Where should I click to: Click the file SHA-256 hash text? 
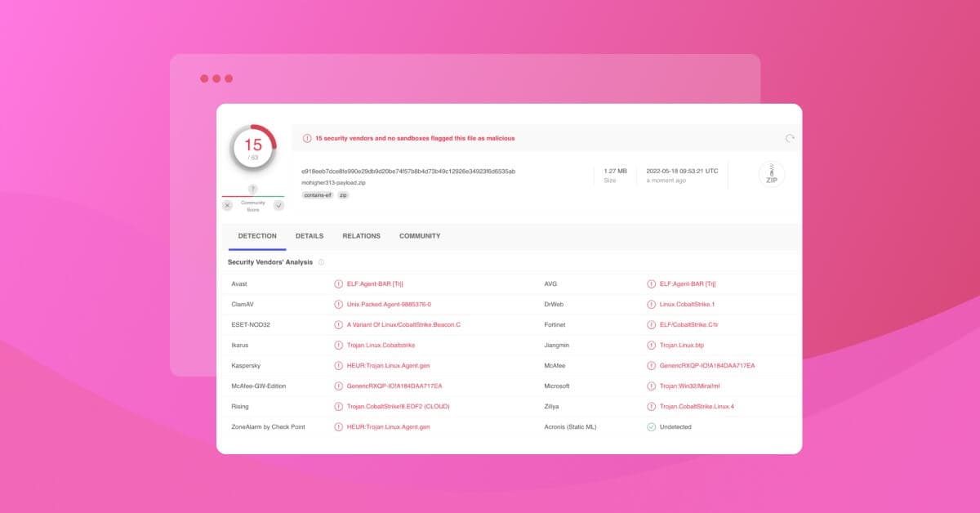tap(408, 172)
